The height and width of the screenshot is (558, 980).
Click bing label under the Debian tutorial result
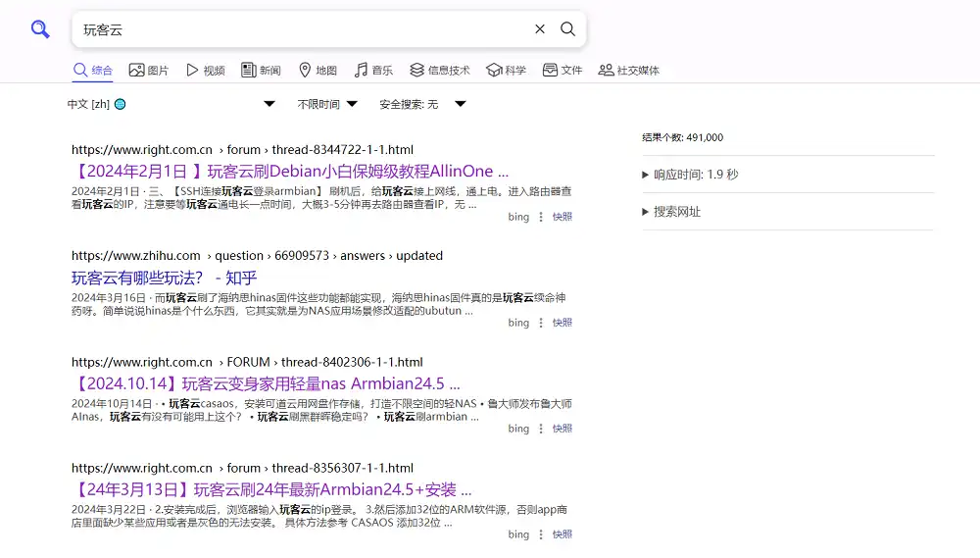click(x=518, y=217)
